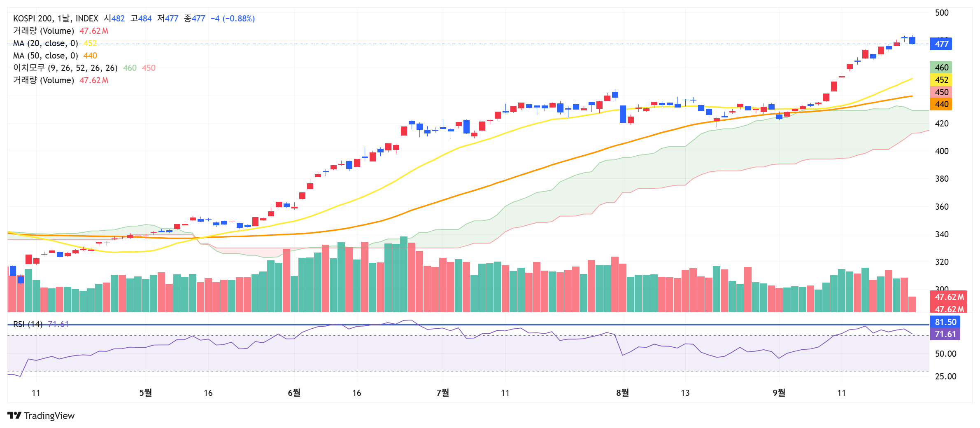Click the 5월 date axis label
980x428 pixels.
click(x=146, y=393)
